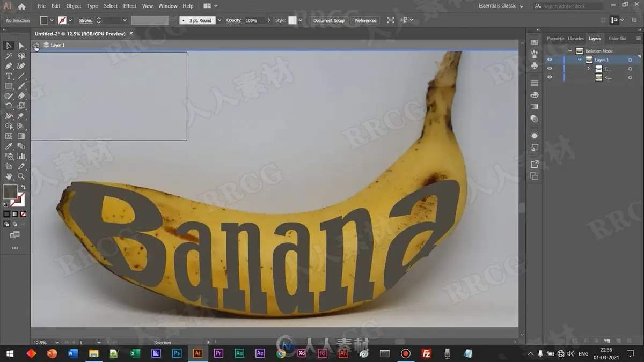Open the Symbols panel club icon

pyautogui.click(x=534, y=65)
